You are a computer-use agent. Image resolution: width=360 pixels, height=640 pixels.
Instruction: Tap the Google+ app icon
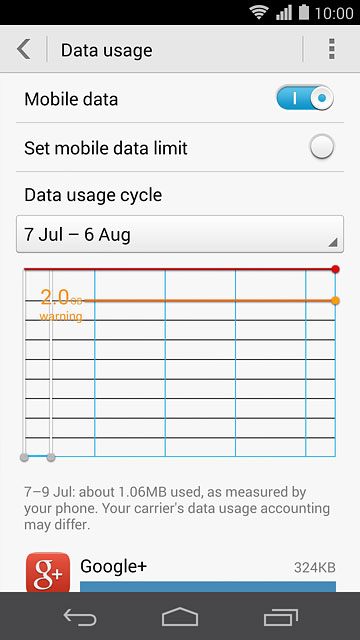(x=48, y=572)
